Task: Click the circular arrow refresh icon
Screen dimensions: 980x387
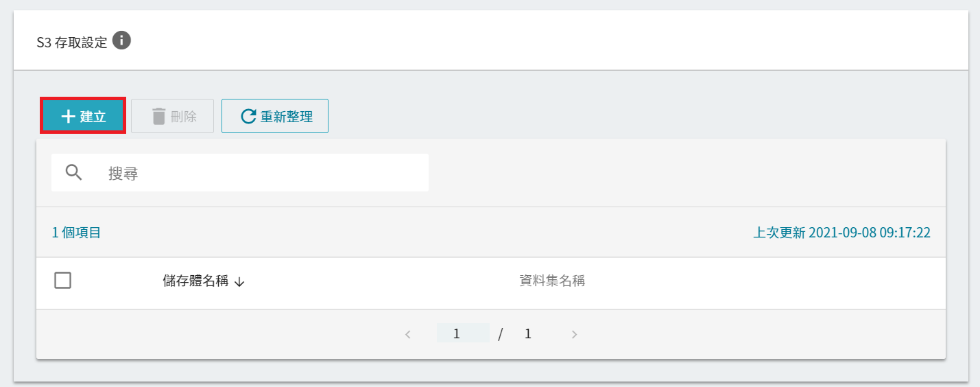Action: pos(248,117)
